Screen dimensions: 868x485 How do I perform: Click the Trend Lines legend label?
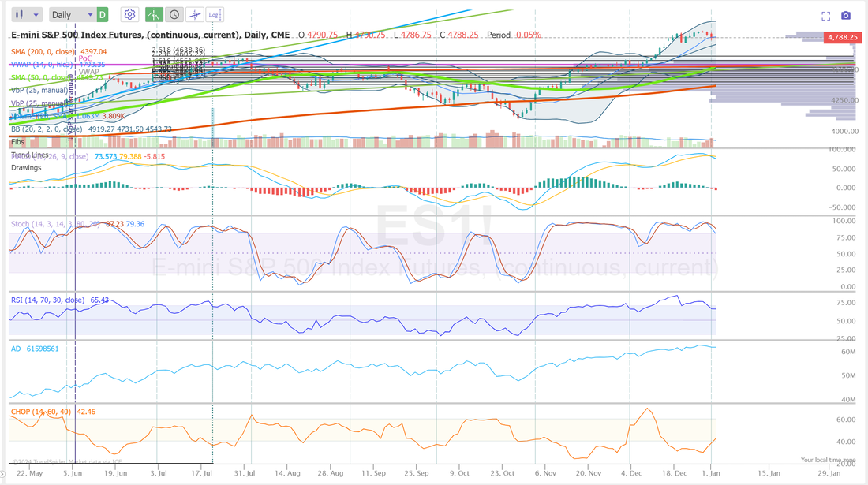pos(30,155)
